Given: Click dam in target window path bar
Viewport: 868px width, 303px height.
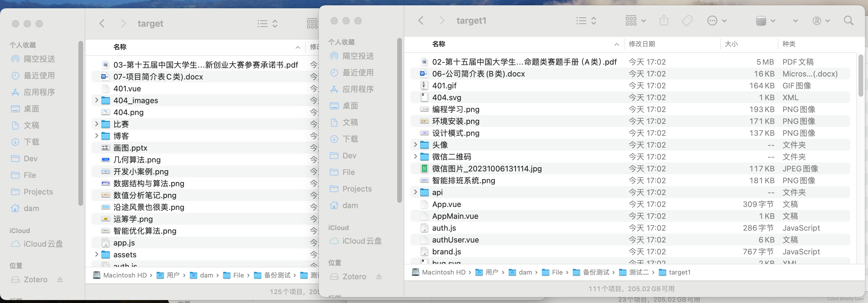Looking at the screenshot, I should point(202,275).
